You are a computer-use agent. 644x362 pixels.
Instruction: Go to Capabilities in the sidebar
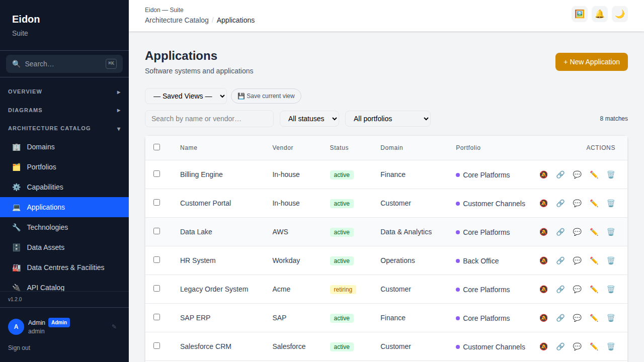tap(64, 187)
